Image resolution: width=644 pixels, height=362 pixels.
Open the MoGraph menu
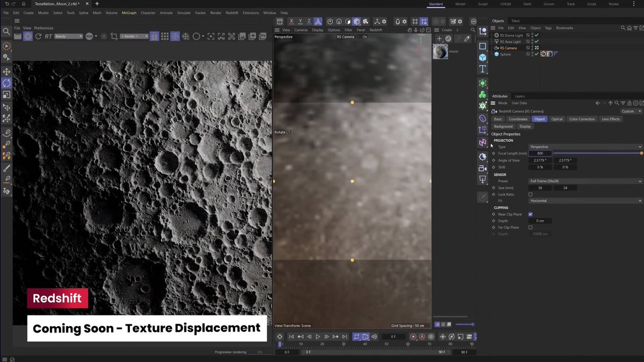tap(129, 12)
